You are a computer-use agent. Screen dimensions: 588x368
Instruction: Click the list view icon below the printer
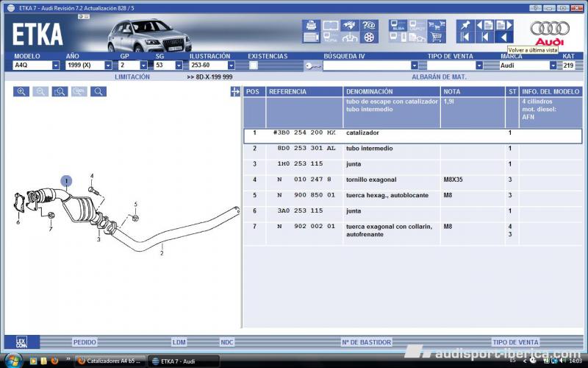tap(311, 38)
